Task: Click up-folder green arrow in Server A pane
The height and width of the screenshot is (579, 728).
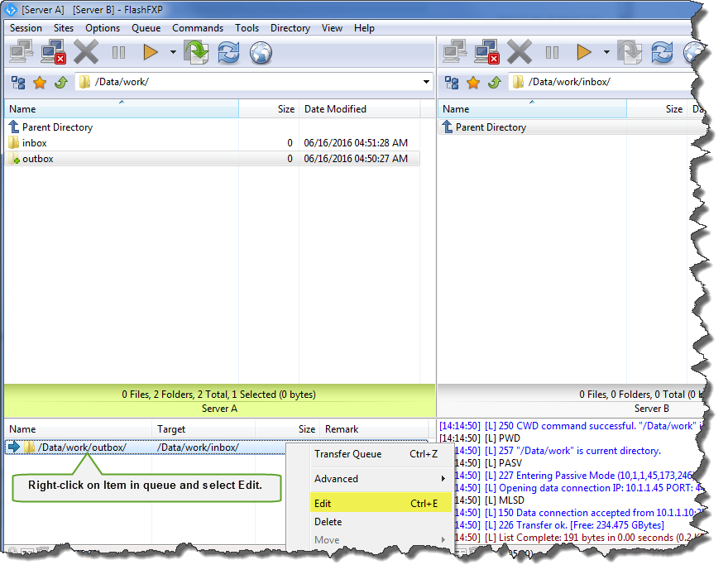Action: tap(61, 83)
